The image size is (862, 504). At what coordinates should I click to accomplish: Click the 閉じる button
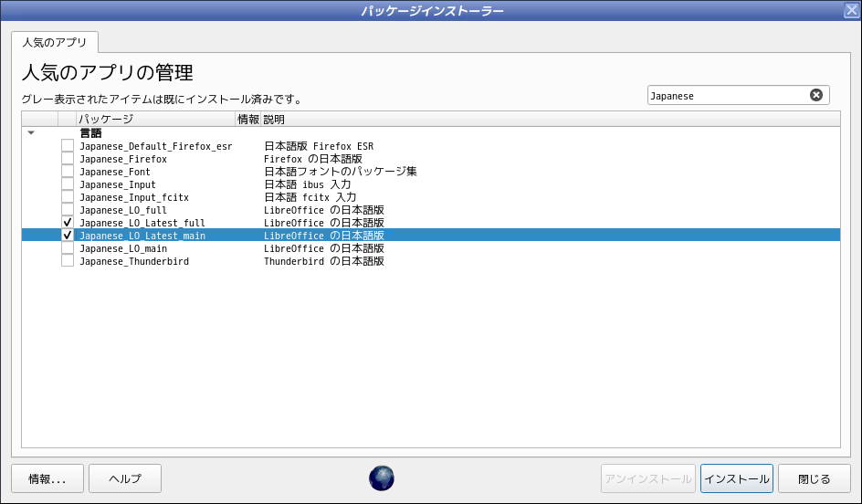coord(815,478)
